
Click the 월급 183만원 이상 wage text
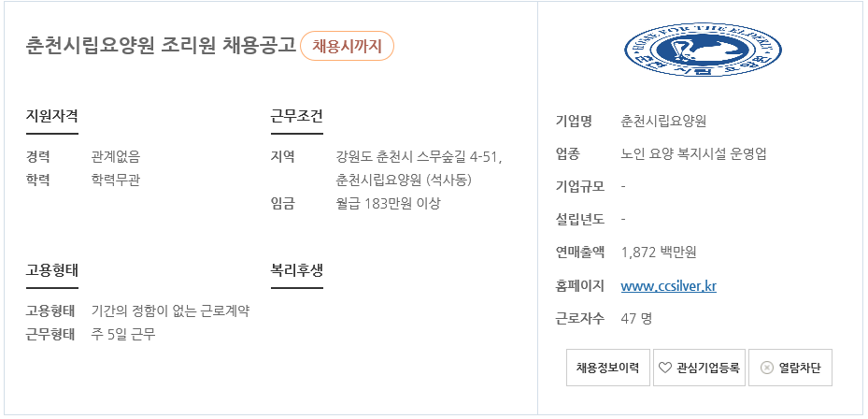388,203
